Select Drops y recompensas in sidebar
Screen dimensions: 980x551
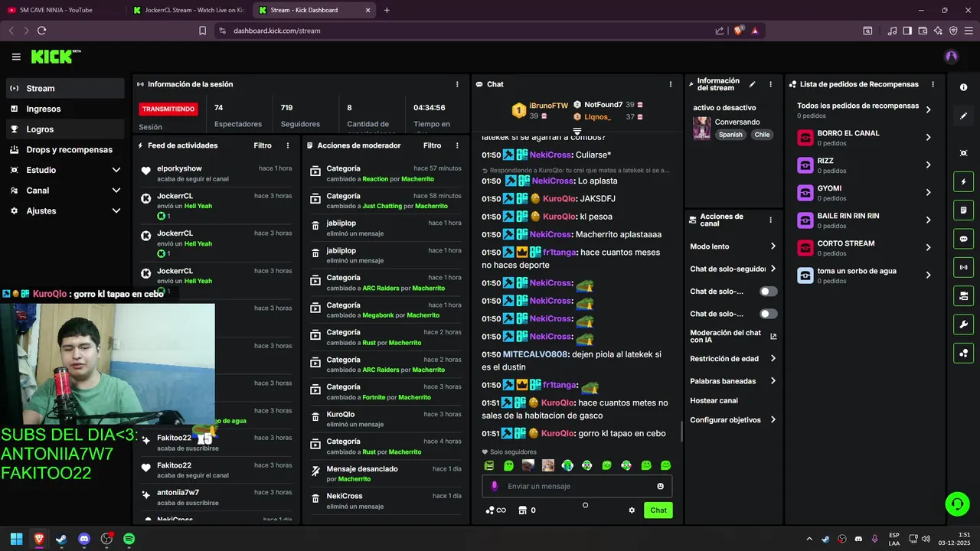65,149
